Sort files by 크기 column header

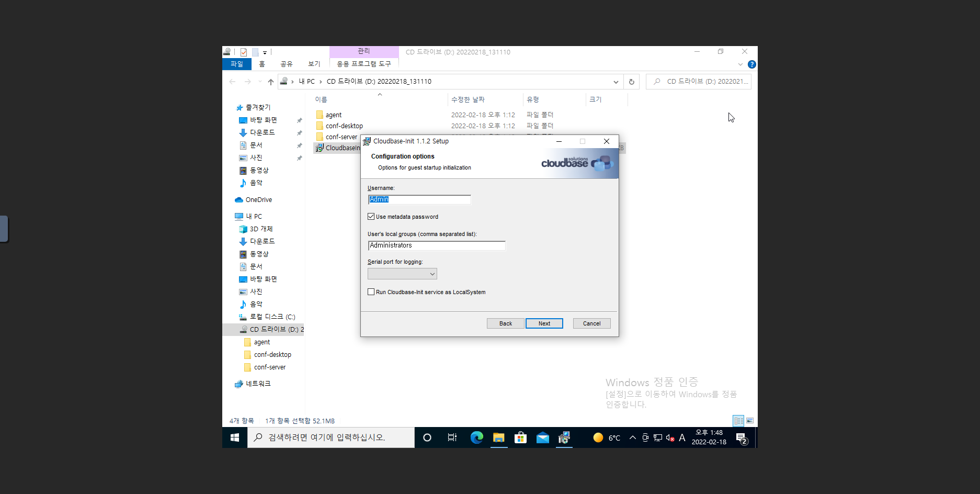coord(607,99)
